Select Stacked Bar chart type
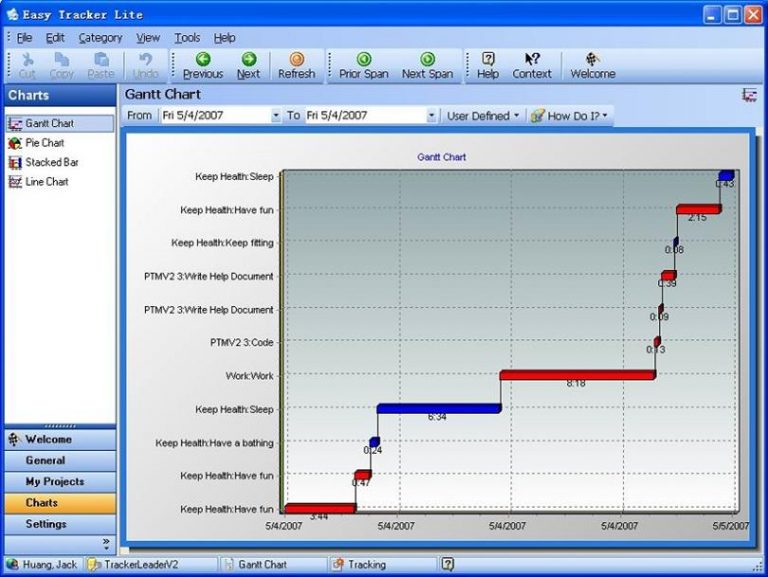Screen dimensions: 768x577 point(51,162)
